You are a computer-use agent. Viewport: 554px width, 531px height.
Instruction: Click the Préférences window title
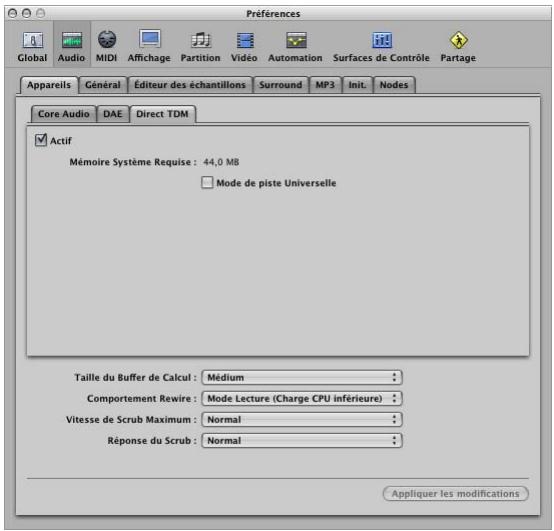click(273, 14)
